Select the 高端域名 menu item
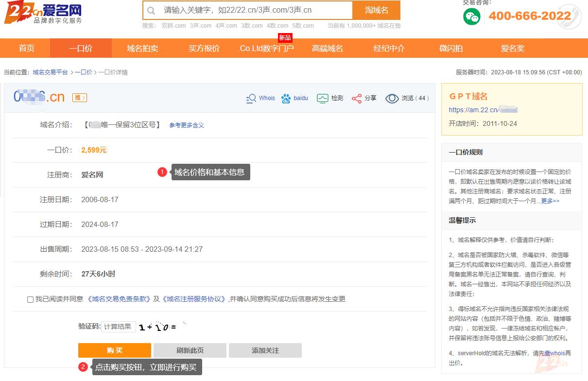588x381 pixels. (x=328, y=48)
